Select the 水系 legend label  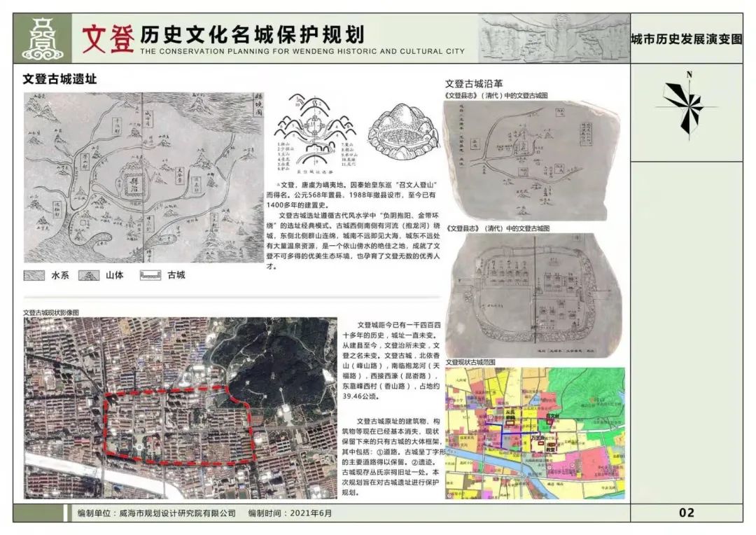point(60,275)
